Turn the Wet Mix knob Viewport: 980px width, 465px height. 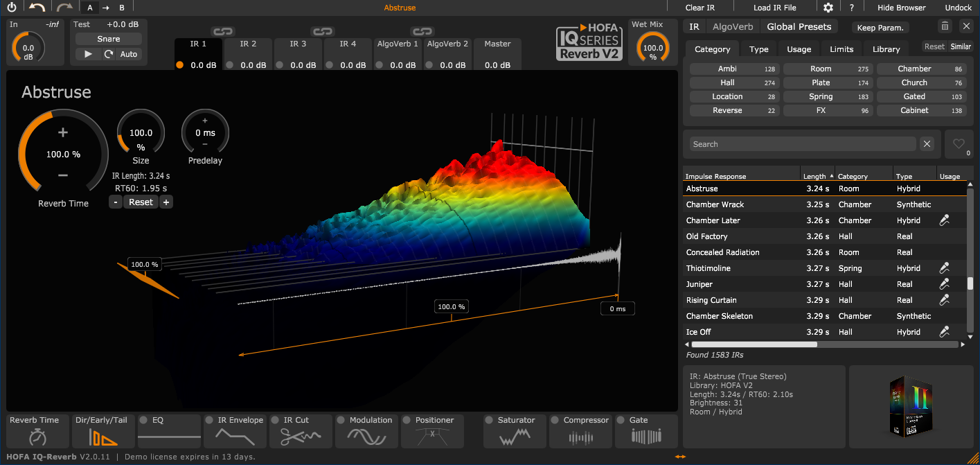click(x=651, y=46)
